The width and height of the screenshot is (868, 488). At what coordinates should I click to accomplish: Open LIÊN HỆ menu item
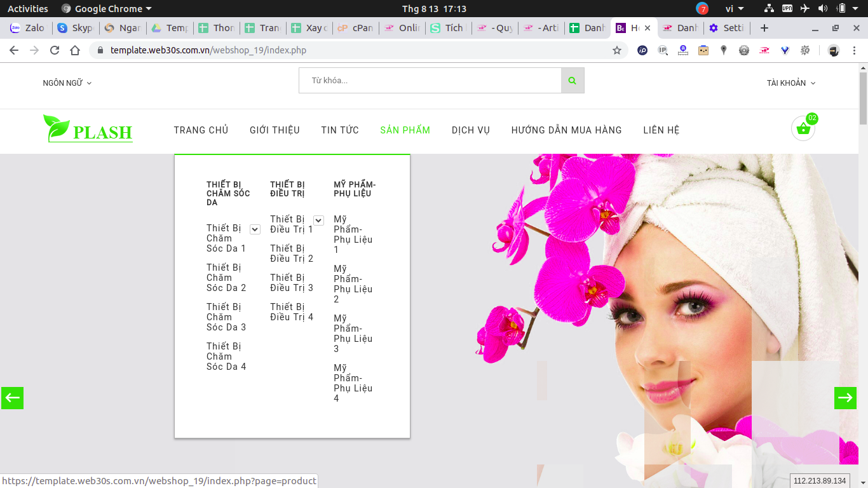tap(661, 130)
